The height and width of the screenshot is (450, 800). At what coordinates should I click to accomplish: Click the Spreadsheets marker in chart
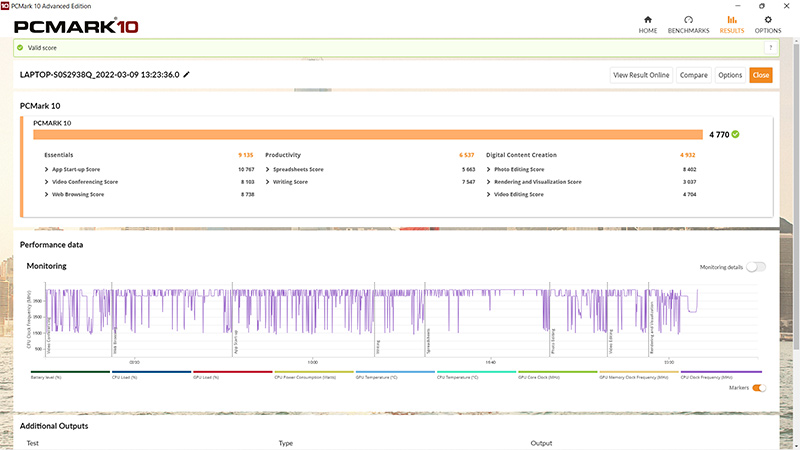pos(428,341)
